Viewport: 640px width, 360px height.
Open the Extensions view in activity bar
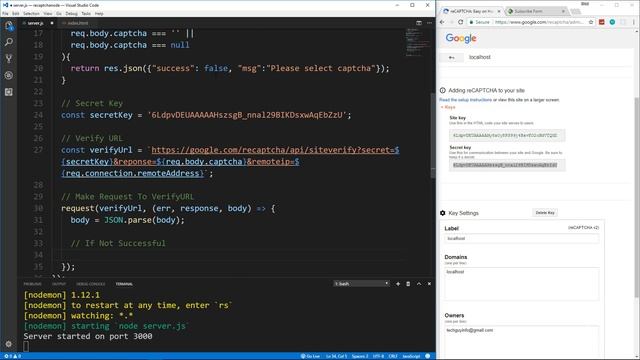click(9, 92)
